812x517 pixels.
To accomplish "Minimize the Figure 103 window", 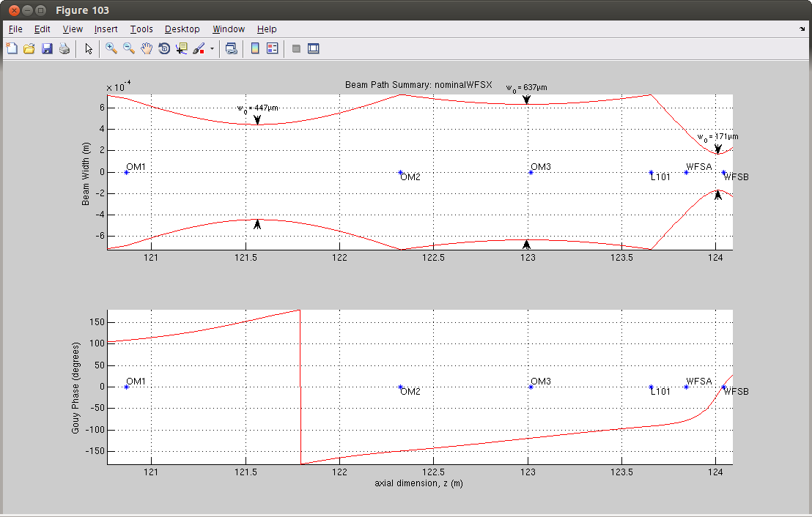I will (x=27, y=10).
